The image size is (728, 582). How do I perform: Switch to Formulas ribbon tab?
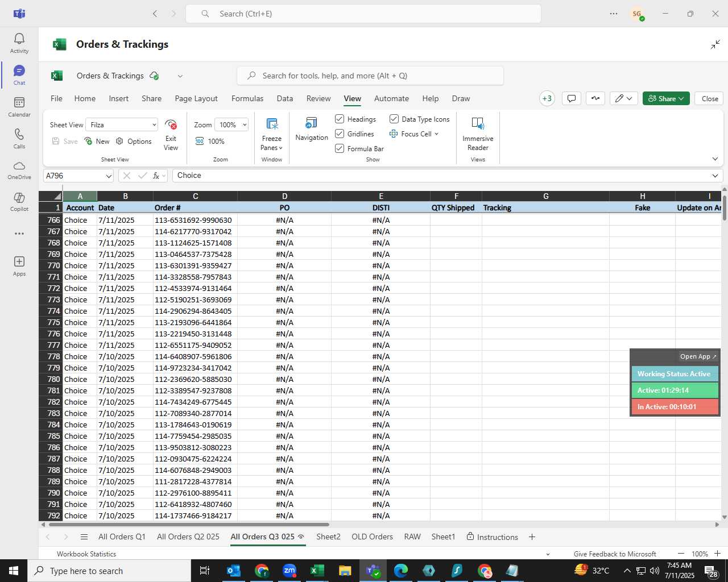247,98
